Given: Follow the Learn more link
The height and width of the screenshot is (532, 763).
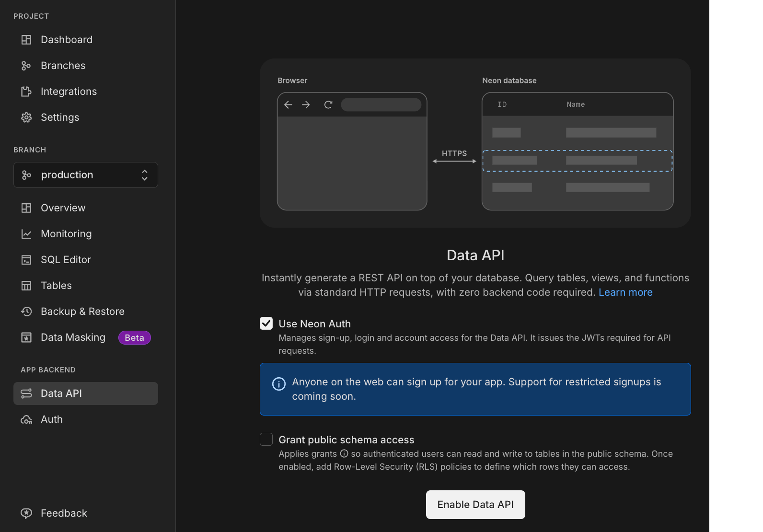Looking at the screenshot, I should click(x=625, y=292).
